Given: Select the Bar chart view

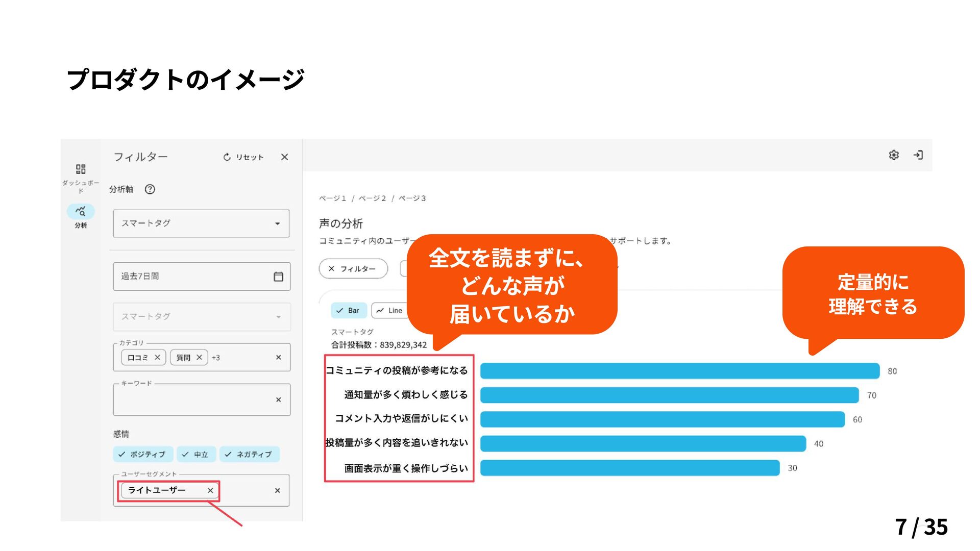Looking at the screenshot, I should point(348,310).
